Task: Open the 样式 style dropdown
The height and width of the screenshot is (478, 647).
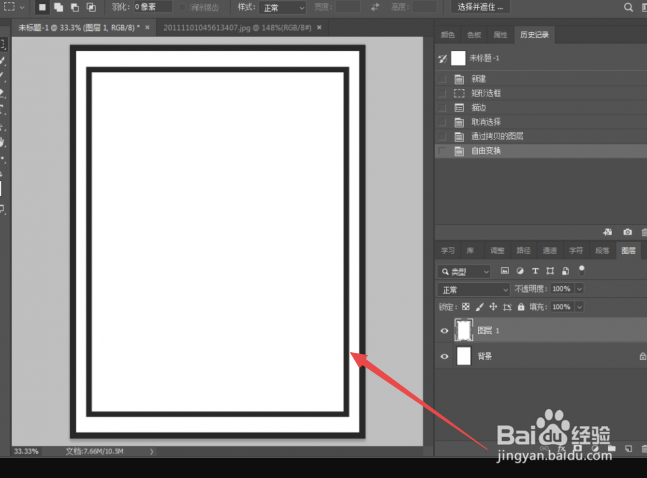Action: tap(283, 7)
